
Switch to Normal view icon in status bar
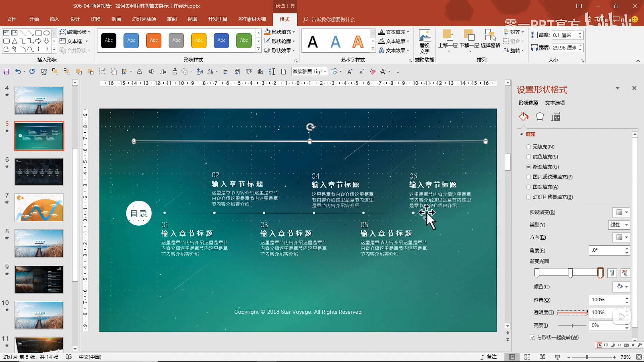coord(512,357)
